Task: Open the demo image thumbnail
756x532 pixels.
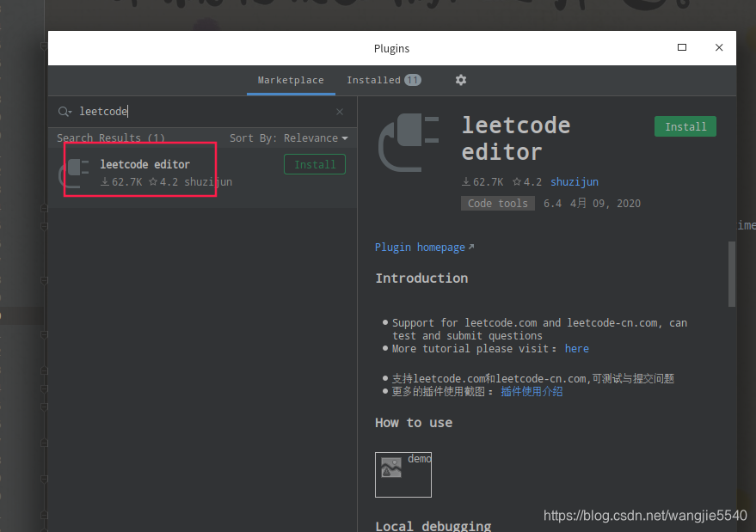Action: pyautogui.click(x=403, y=474)
